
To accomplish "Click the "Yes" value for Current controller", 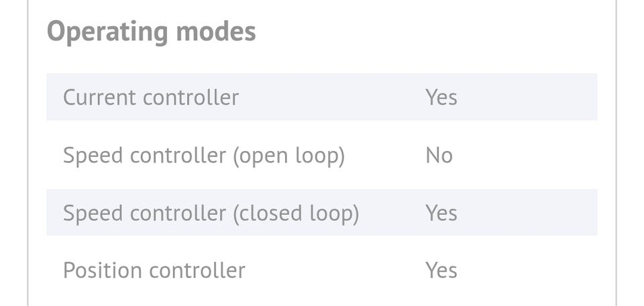I will click(x=441, y=97).
